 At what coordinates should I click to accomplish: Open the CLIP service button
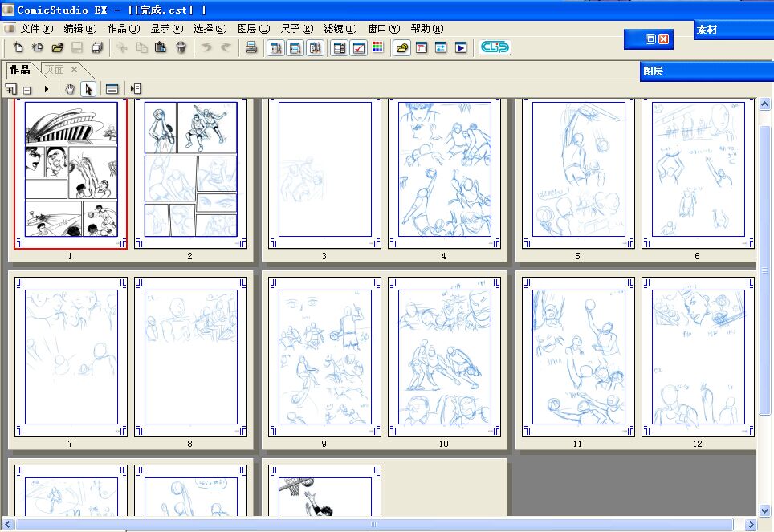(x=495, y=47)
